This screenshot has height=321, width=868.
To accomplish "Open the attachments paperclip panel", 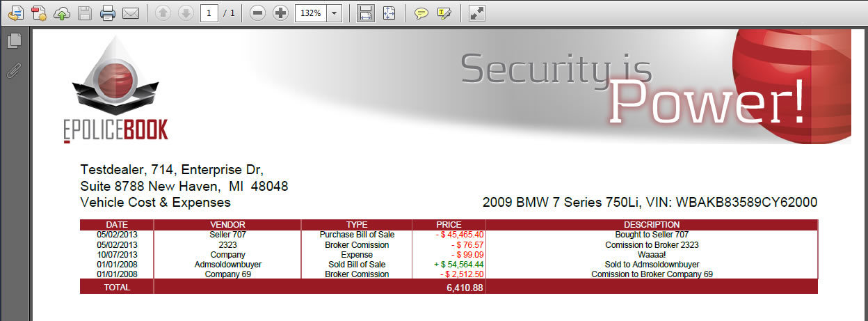I will click(x=14, y=70).
